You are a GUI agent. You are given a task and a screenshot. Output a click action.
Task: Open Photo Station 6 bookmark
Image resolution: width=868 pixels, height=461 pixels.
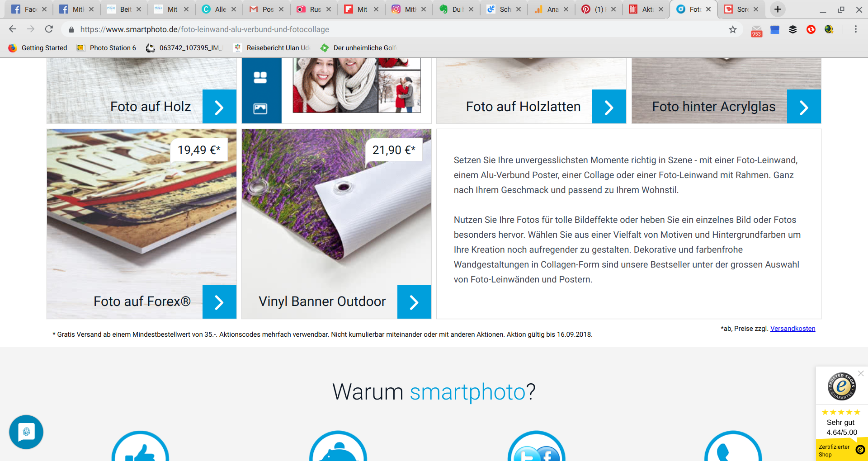[107, 48]
